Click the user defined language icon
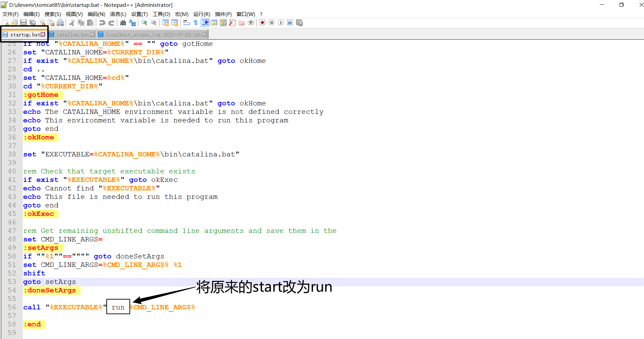644x339 pixels. pos(214,23)
